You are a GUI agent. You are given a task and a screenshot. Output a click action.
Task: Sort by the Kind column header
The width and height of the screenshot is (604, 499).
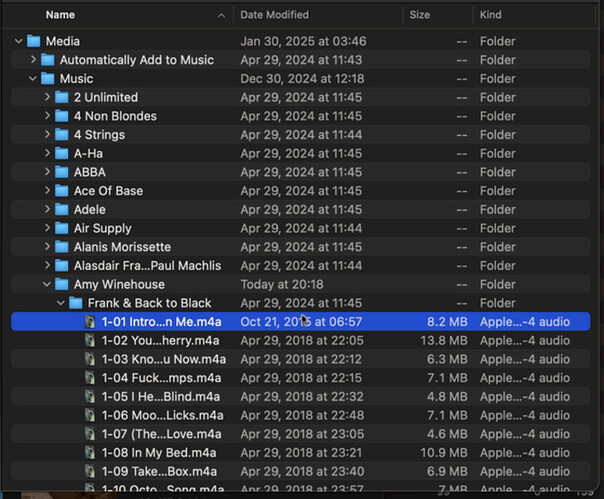[490, 15]
